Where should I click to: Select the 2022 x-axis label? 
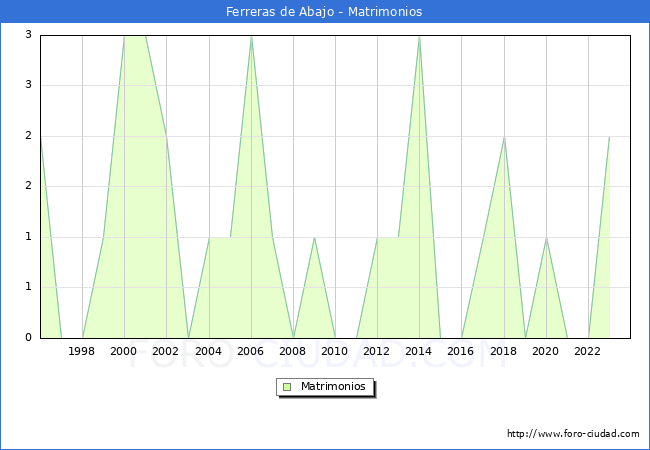click(x=587, y=351)
